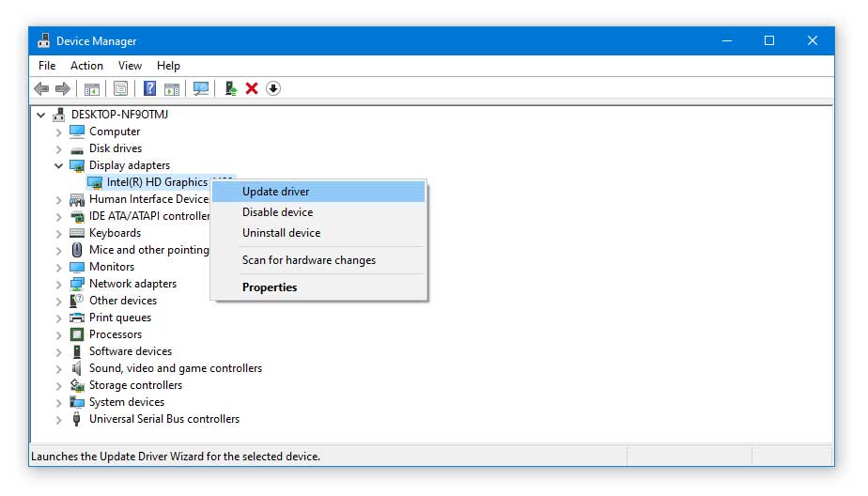
Task: Click the Mice and other pointing devices icon
Action: coord(77,250)
